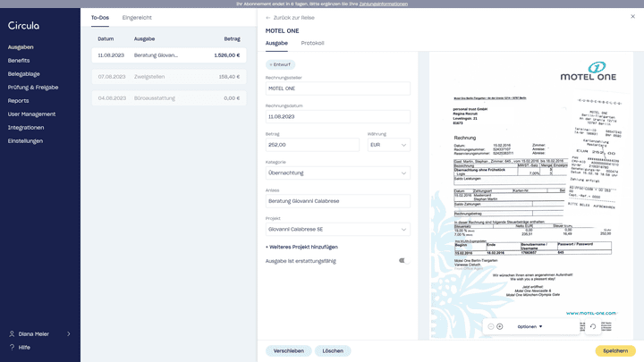Zoom in the receipt preview

click(x=500, y=326)
